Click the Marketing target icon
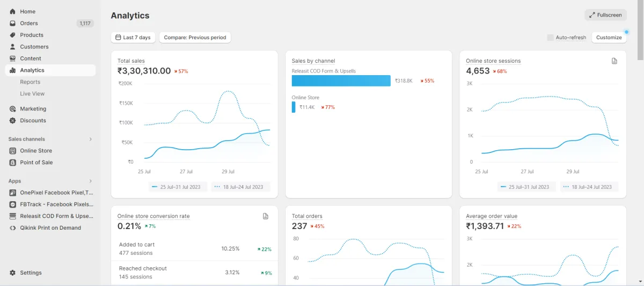The height and width of the screenshot is (286, 644). pos(13,109)
